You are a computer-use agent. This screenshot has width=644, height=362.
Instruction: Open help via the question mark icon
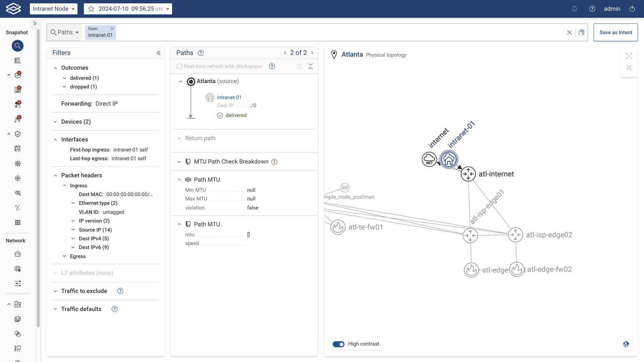pyautogui.click(x=592, y=9)
